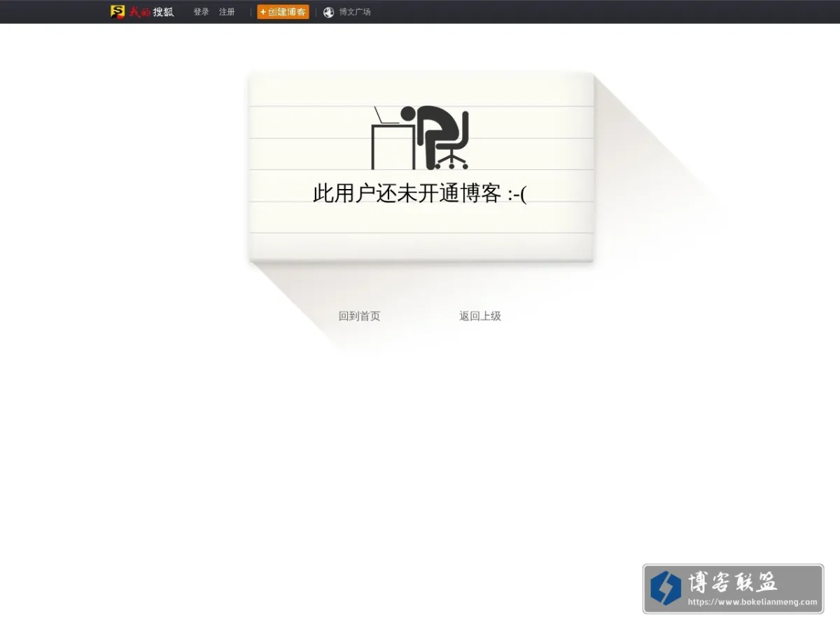Click the 回到首页 link

point(359,316)
